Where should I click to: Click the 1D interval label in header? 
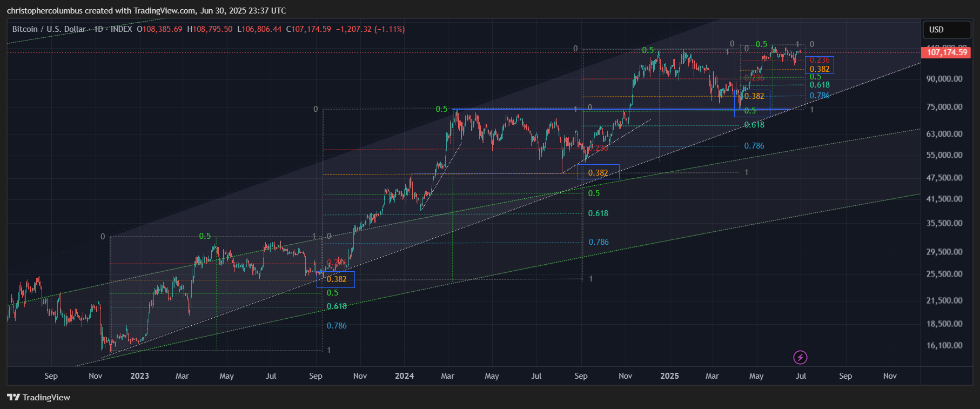click(x=98, y=29)
